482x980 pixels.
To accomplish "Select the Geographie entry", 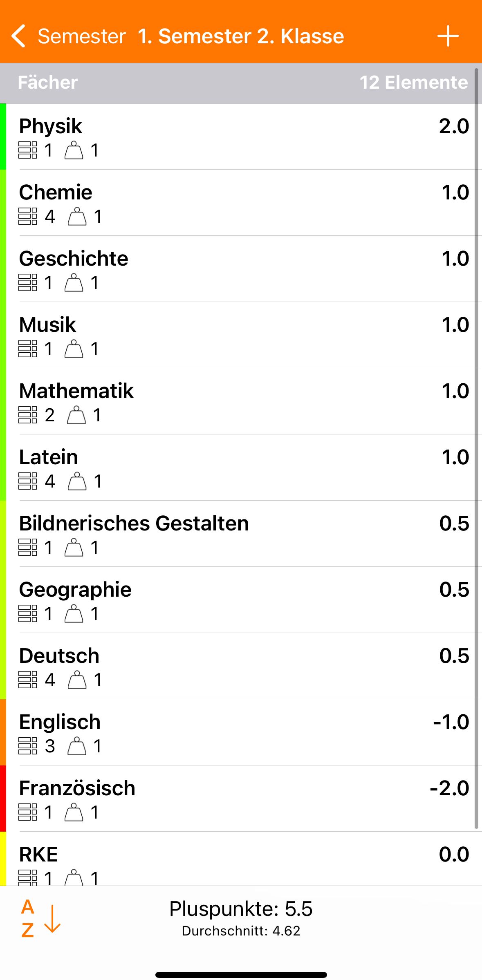I will pos(75,590).
